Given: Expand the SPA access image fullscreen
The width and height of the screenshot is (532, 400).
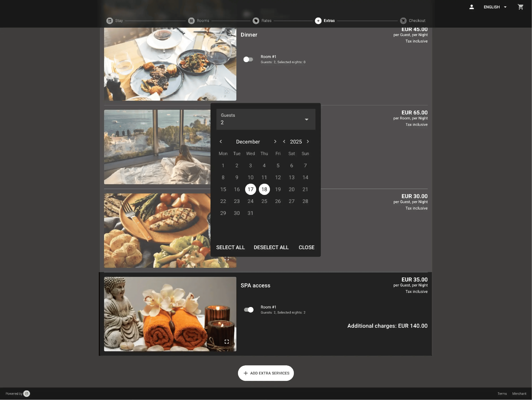Looking at the screenshot, I should [227, 342].
